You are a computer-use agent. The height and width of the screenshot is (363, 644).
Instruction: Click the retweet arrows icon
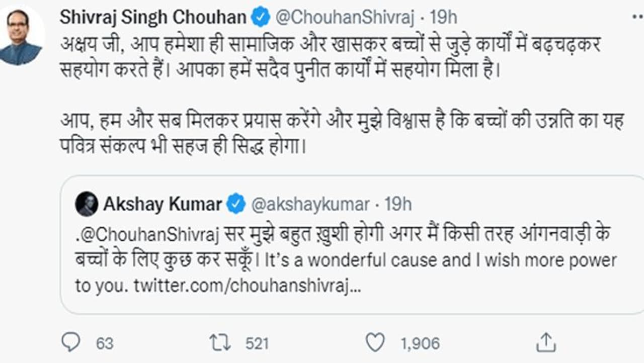pyautogui.click(x=221, y=343)
